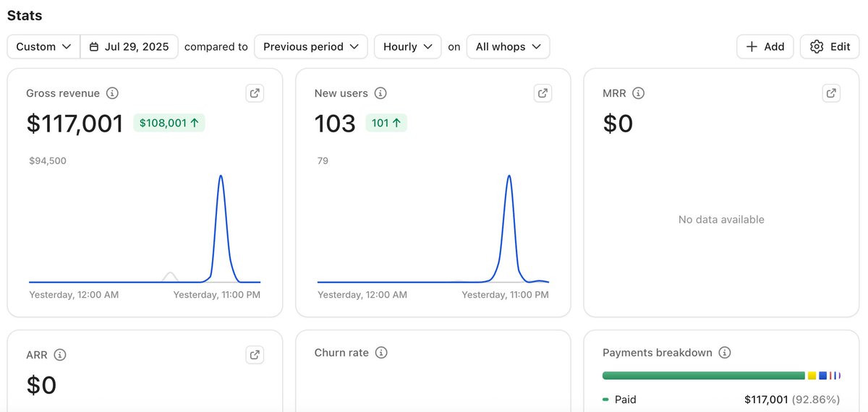This screenshot has height=412, width=868.
Task: Click "compared to" label in filter bar
Action: pyautogui.click(x=216, y=47)
